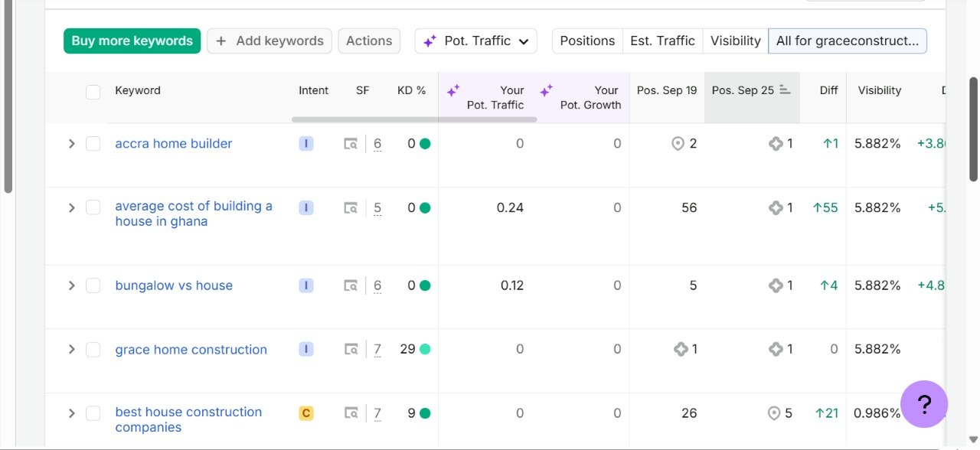Tick checkbox for best house construction companies
The width and height of the screenshot is (980, 450).
93,413
